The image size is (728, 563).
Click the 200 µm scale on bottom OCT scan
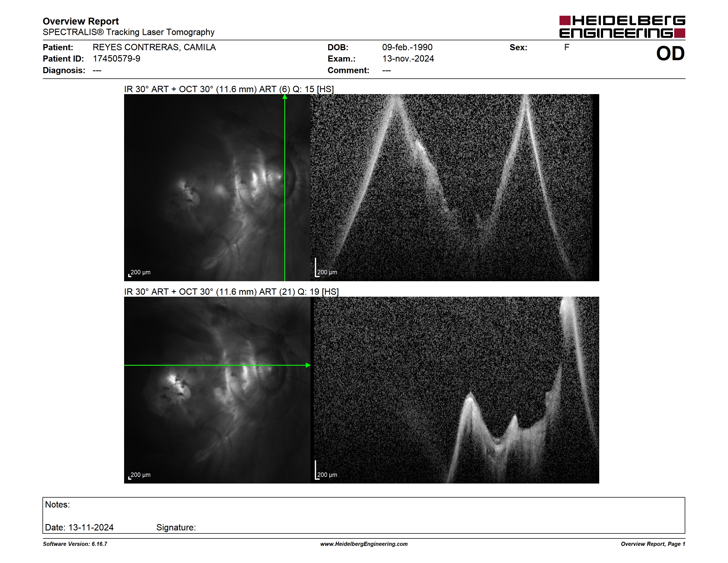coord(326,470)
